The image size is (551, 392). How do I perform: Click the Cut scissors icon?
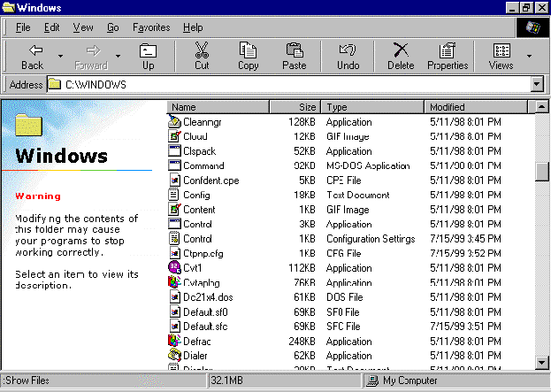tap(202, 50)
